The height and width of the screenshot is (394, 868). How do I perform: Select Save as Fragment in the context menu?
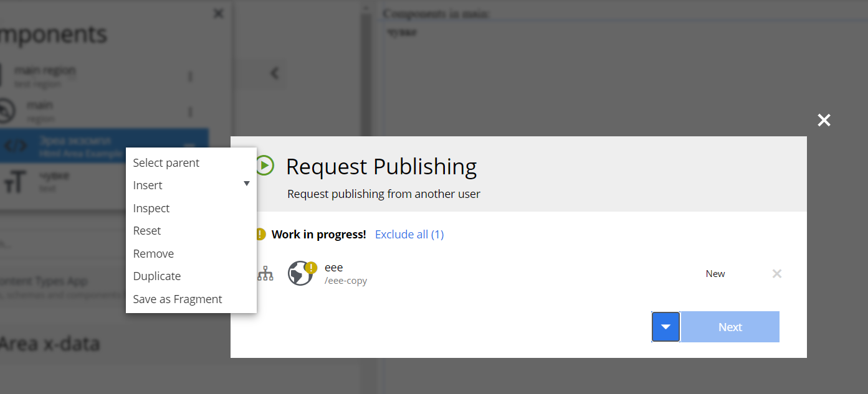pos(178,299)
